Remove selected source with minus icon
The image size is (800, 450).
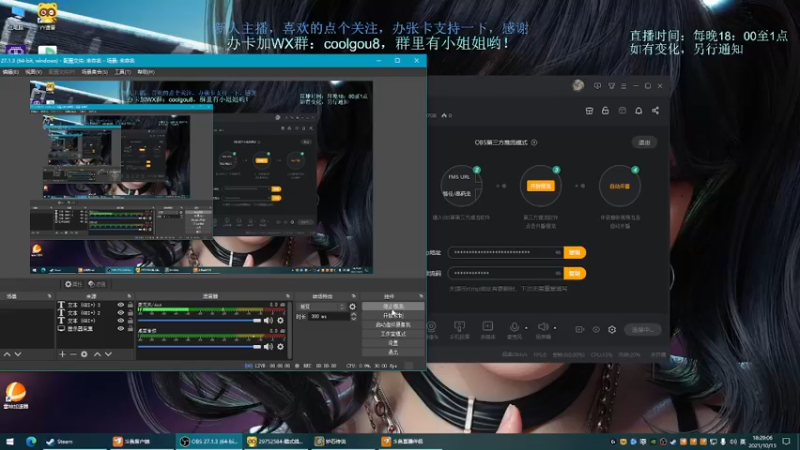[73, 354]
